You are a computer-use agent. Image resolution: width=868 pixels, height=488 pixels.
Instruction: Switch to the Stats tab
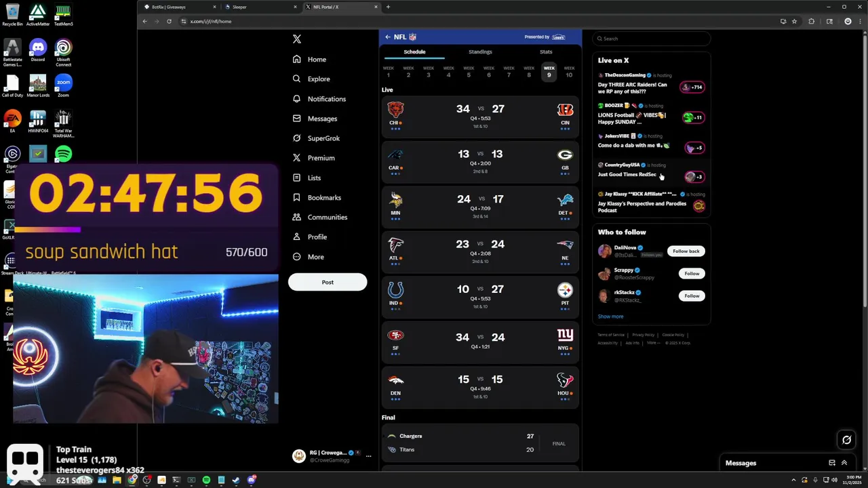[546, 52]
